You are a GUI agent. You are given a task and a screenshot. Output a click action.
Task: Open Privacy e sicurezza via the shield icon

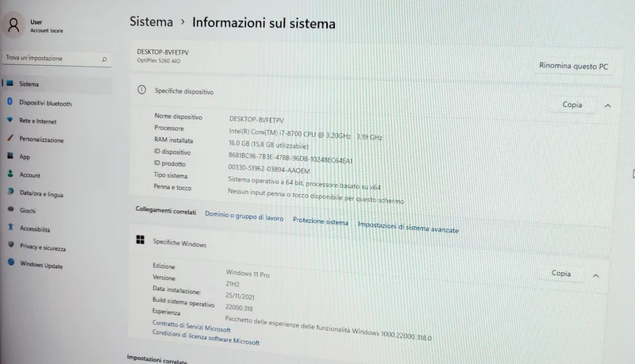pos(11,245)
